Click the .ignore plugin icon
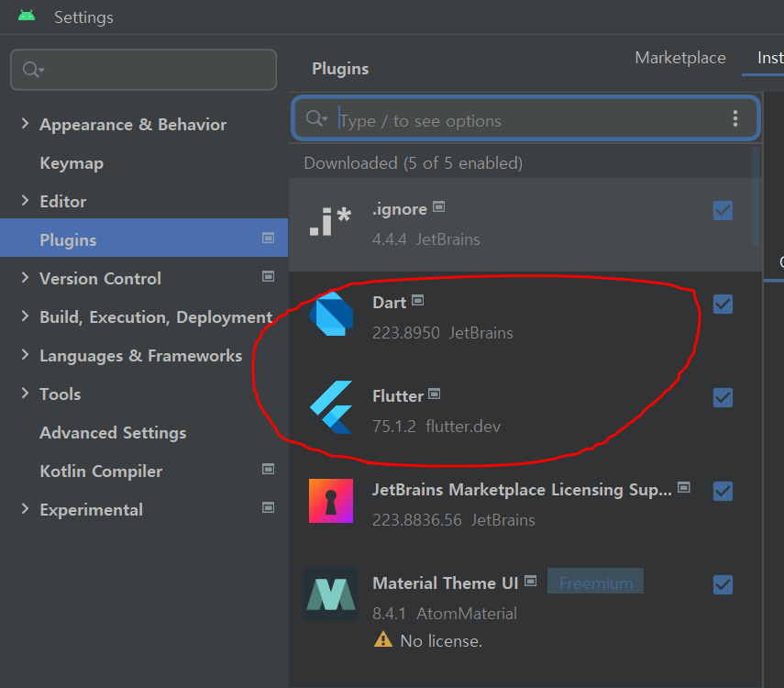This screenshot has width=784, height=688. coord(330,221)
